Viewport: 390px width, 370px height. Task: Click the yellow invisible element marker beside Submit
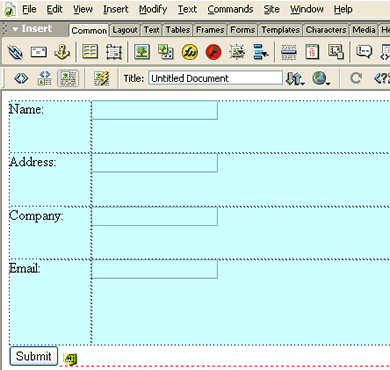pos(70,359)
